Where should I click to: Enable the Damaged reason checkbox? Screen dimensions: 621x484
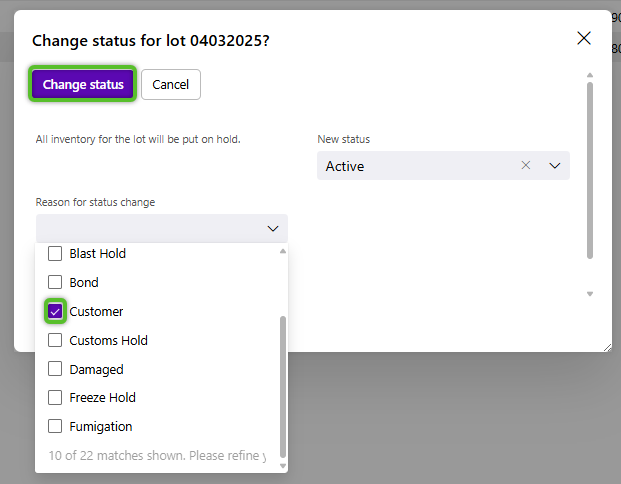pyautogui.click(x=56, y=369)
